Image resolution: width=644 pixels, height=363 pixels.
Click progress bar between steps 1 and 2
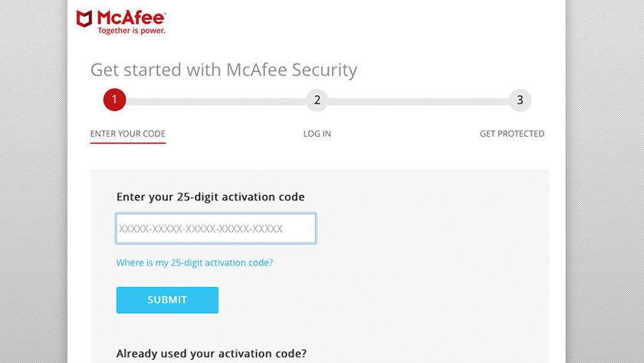[215, 101]
